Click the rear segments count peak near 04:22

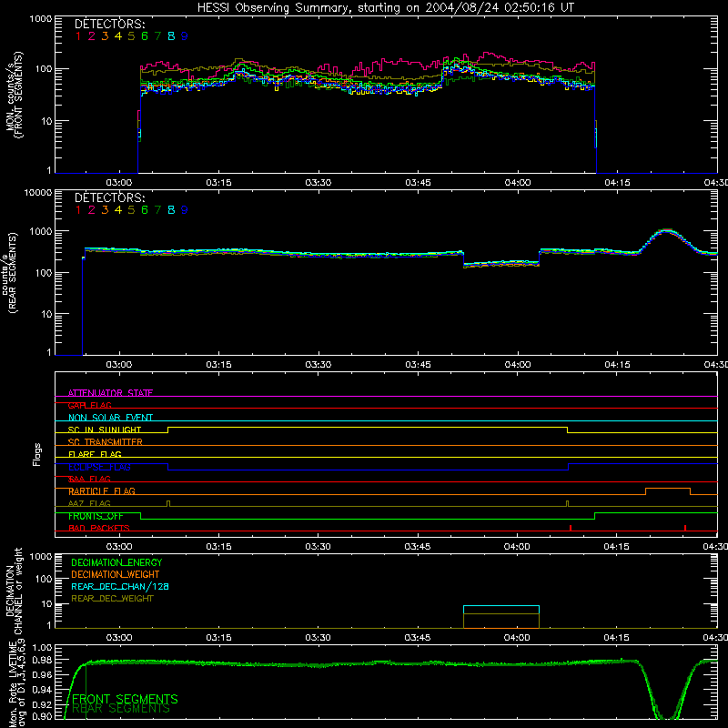(667, 230)
